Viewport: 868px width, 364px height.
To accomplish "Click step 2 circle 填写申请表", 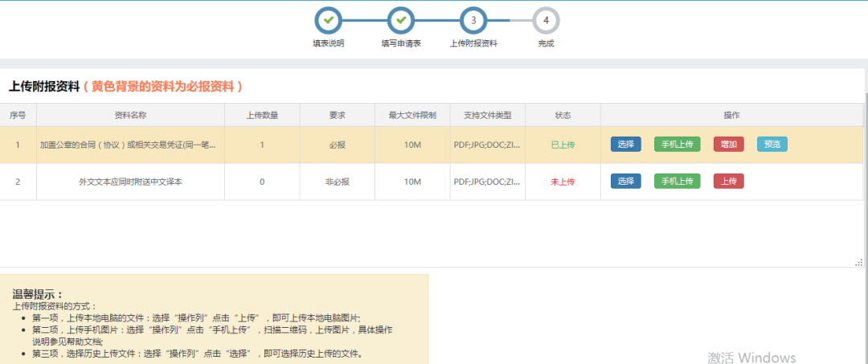I will point(401,21).
